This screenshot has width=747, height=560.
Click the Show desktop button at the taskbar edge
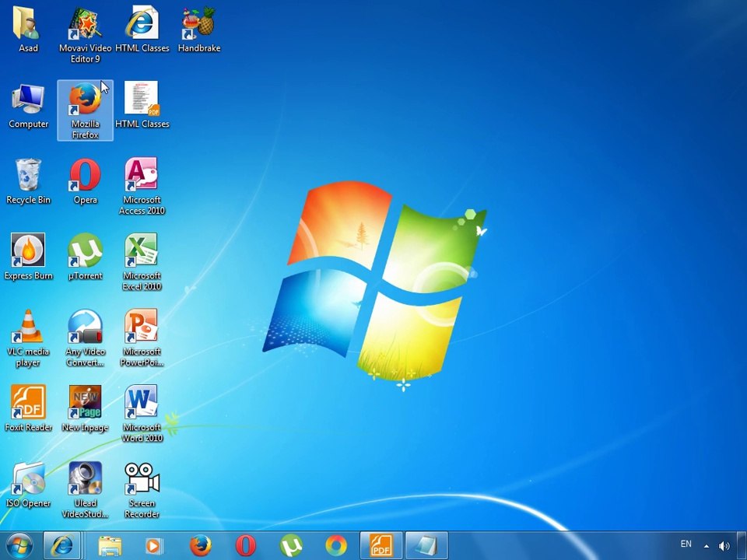[x=742, y=546]
